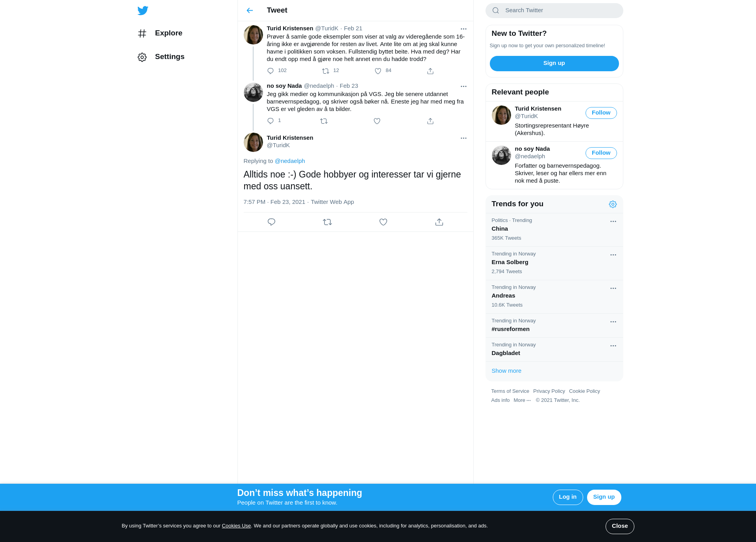Open more options for Erna Solberg trend
The width and height of the screenshot is (756, 542).
[x=613, y=255]
